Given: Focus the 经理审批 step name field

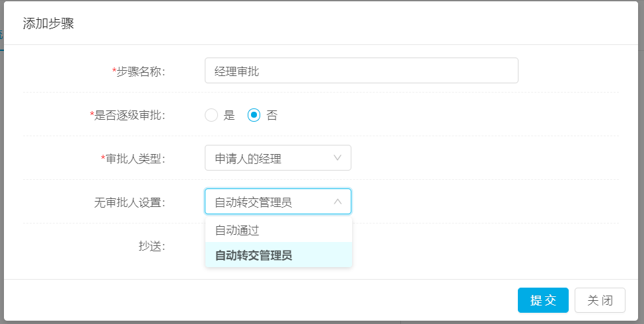Looking at the screenshot, I should [x=361, y=71].
